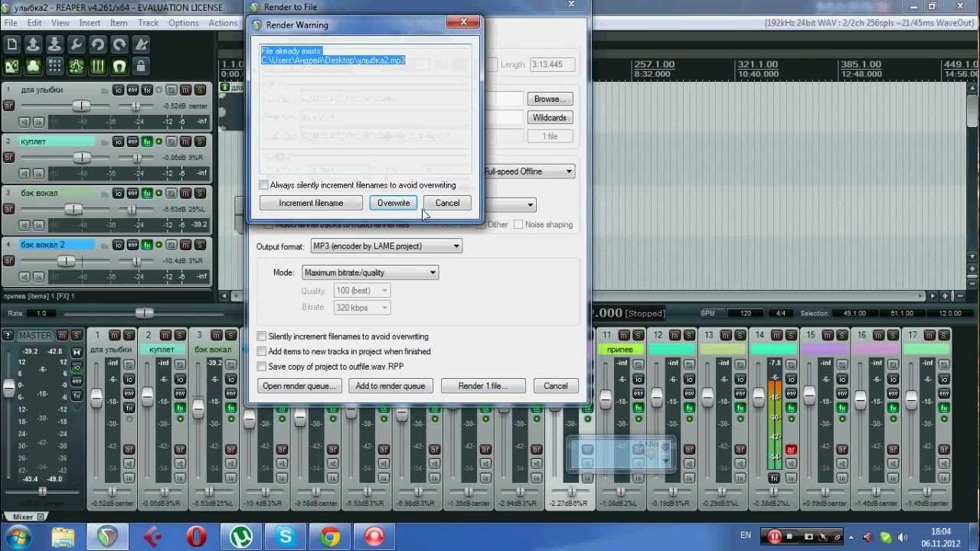The width and height of the screenshot is (980, 551).
Task: Open the View menu
Action: (x=60, y=23)
